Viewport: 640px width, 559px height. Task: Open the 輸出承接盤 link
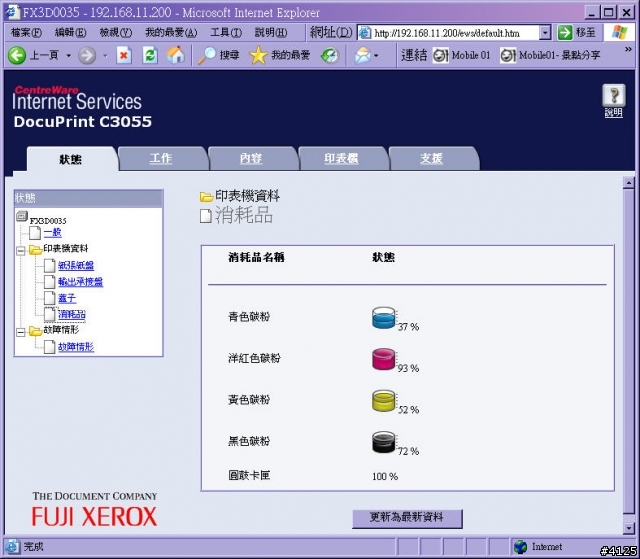pos(80,282)
